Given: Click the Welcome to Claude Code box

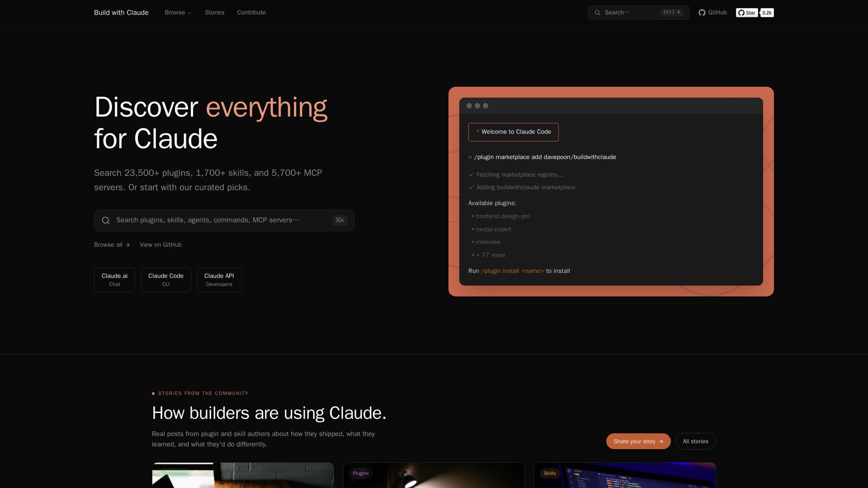Looking at the screenshot, I should pos(514,132).
